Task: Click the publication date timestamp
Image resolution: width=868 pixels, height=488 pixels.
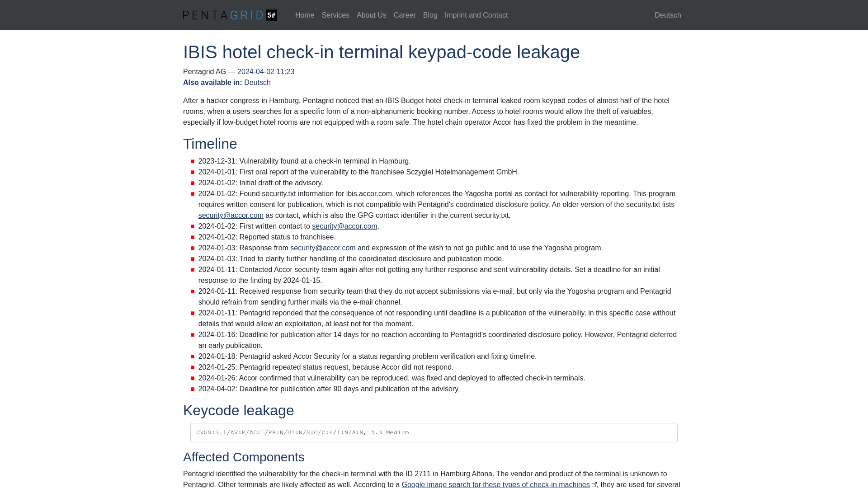Action: click(x=266, y=71)
